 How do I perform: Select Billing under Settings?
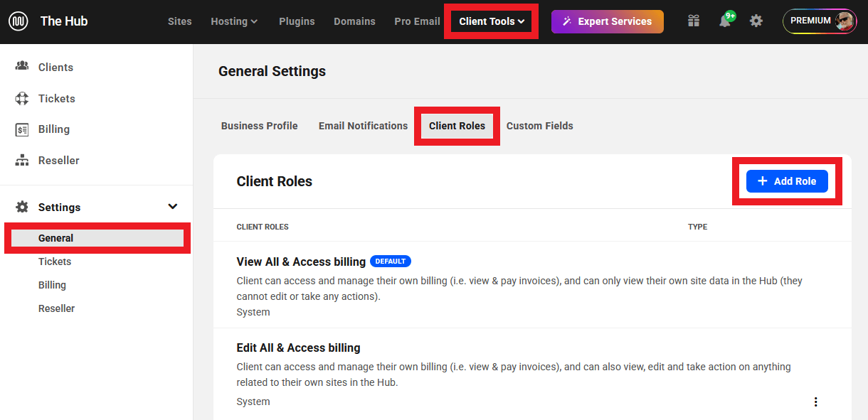pos(52,285)
